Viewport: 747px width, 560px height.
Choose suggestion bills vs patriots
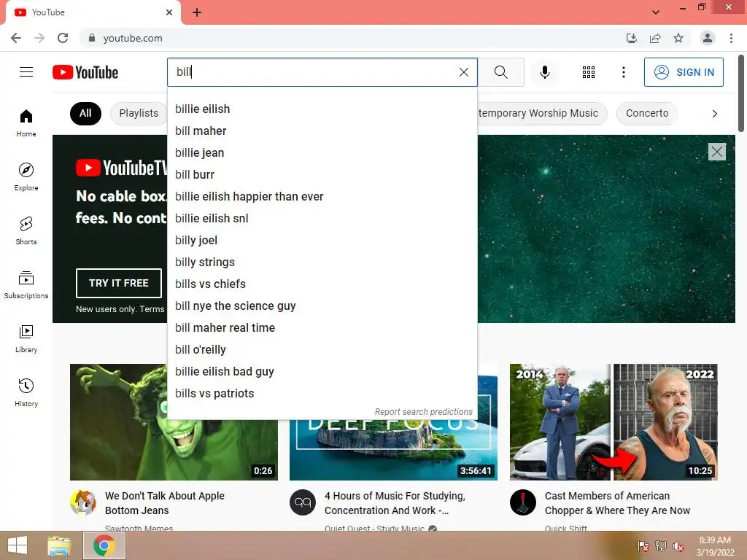coord(322,394)
